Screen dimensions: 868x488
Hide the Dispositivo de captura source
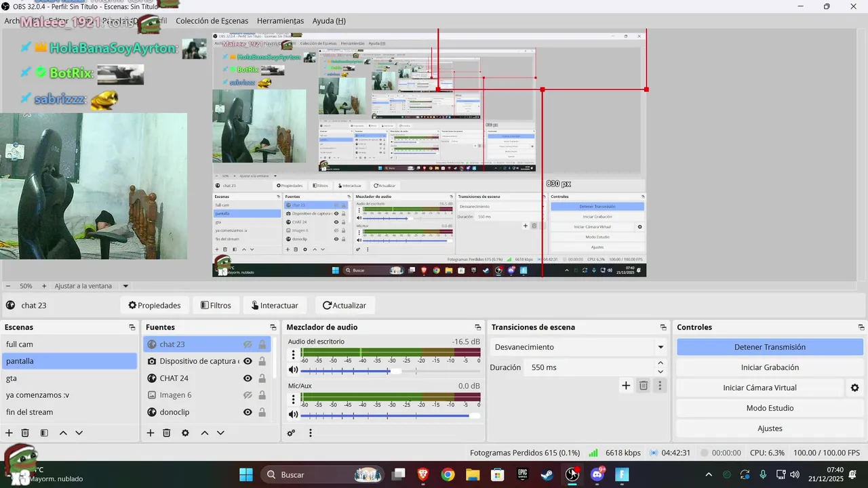point(248,361)
